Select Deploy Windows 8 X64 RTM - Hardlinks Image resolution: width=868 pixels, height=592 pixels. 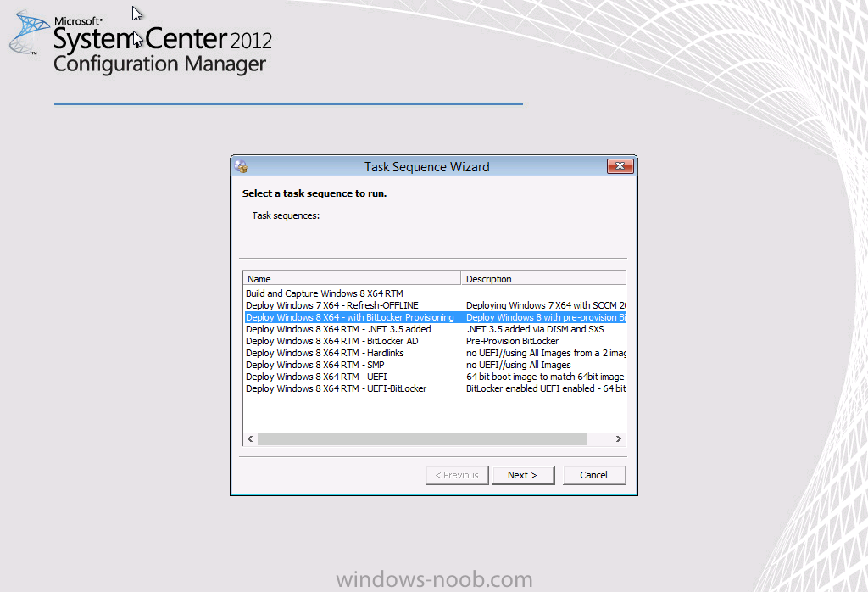click(325, 353)
